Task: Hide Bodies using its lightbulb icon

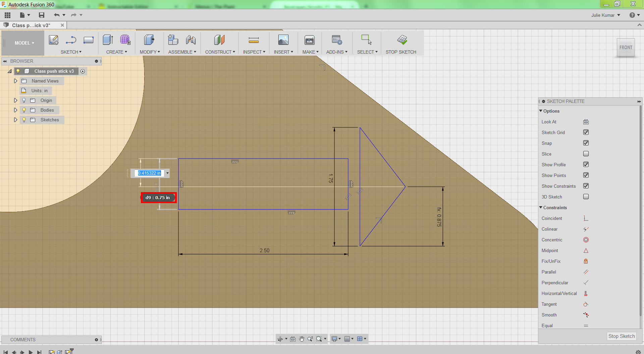Action: (x=24, y=110)
